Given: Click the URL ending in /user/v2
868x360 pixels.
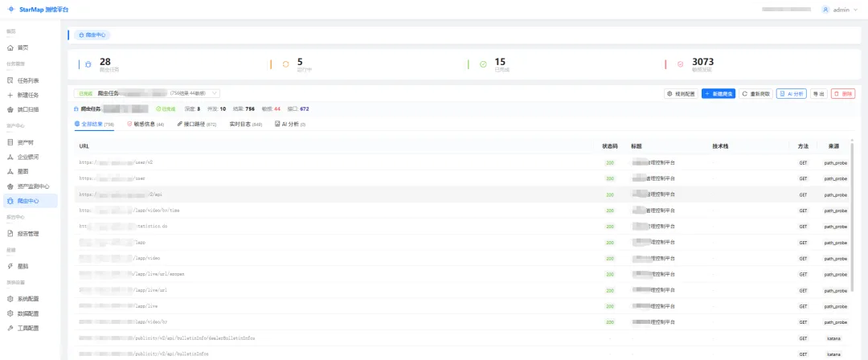Looking at the screenshot, I should pos(116,163).
